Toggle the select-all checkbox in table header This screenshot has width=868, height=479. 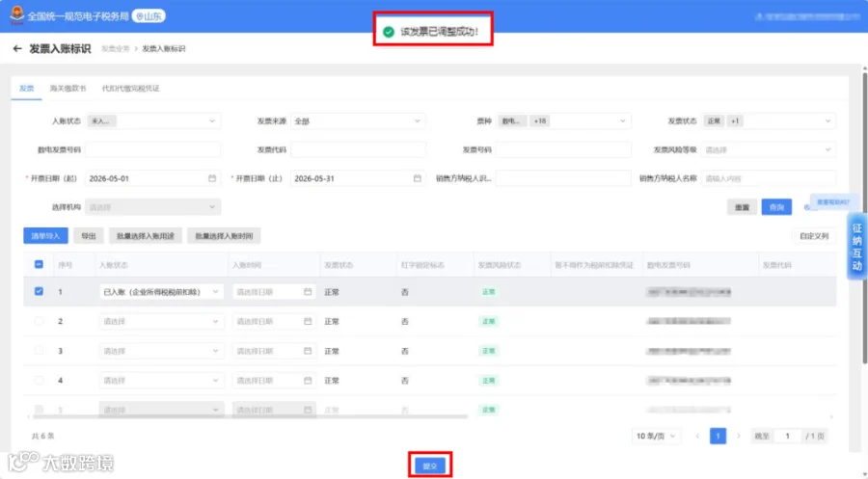pyautogui.click(x=39, y=264)
